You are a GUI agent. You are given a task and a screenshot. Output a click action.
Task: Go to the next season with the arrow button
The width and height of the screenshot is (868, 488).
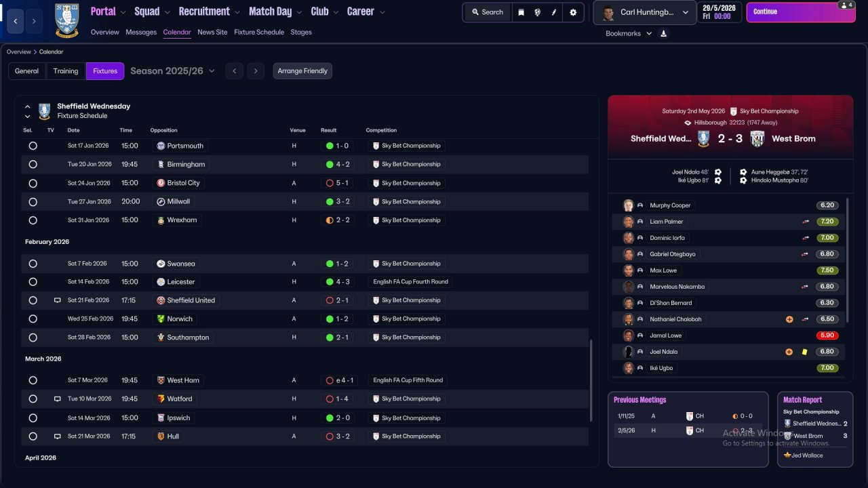256,71
